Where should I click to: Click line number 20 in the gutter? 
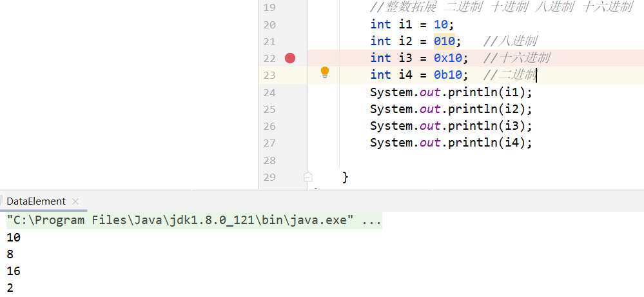[269, 25]
